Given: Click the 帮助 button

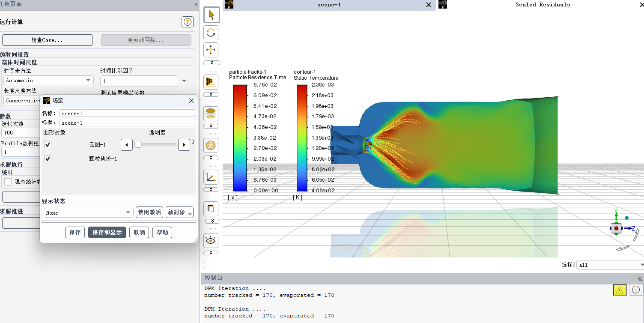Looking at the screenshot, I should 162,232.
